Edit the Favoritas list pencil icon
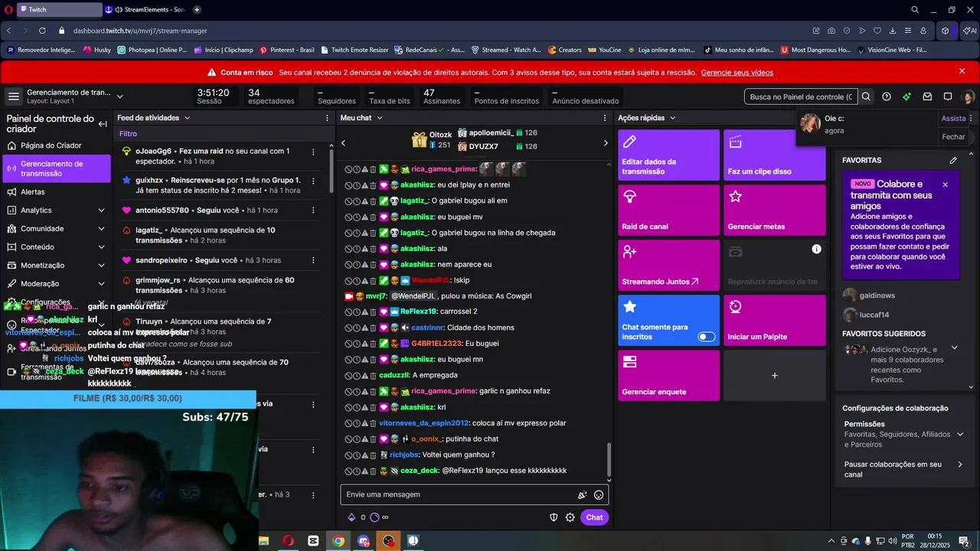Viewport: 980px width, 551px height. [x=953, y=160]
